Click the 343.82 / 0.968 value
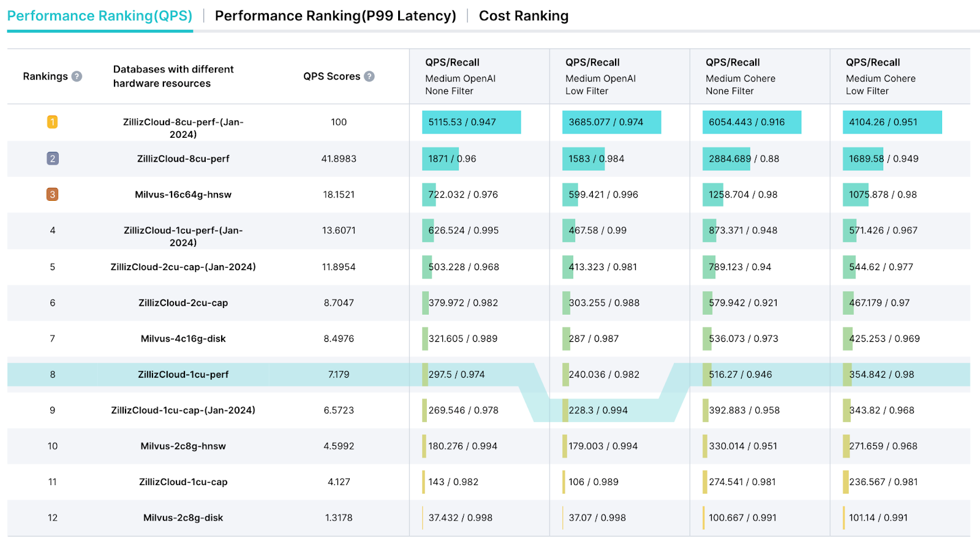 pyautogui.click(x=881, y=410)
